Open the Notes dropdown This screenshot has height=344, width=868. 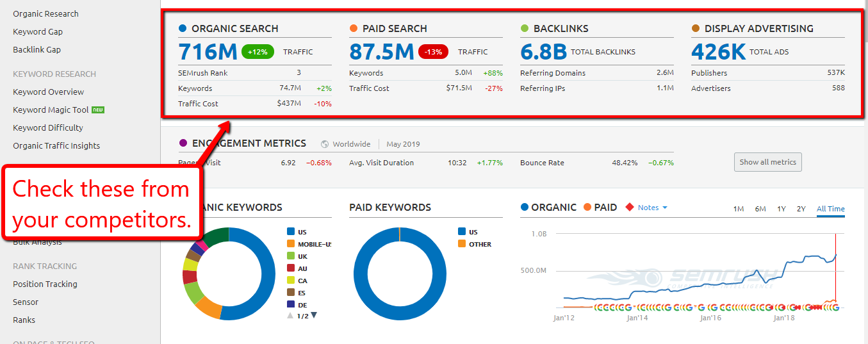click(x=653, y=208)
